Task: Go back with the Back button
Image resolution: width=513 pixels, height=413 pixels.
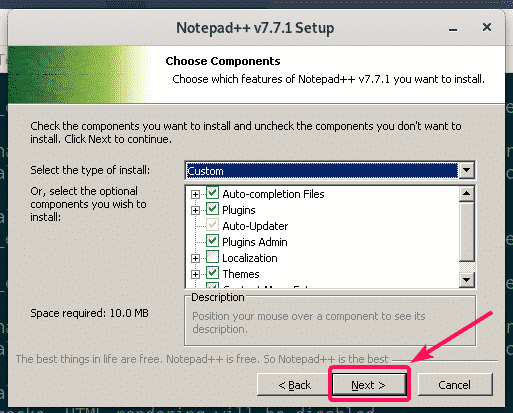Action: (x=294, y=384)
